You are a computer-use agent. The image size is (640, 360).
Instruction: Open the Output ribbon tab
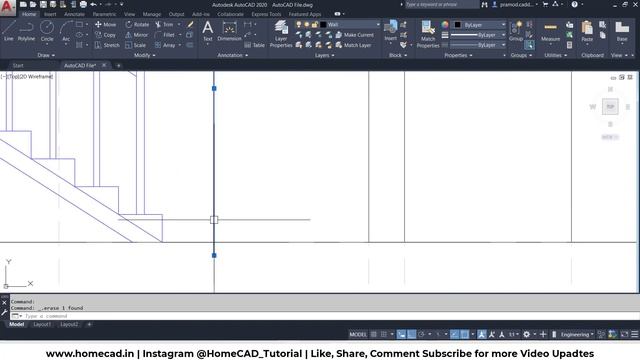point(176,14)
